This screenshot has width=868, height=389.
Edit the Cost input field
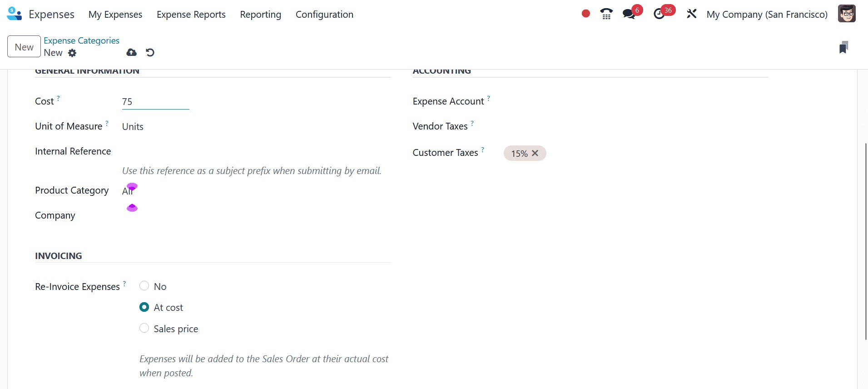155,102
